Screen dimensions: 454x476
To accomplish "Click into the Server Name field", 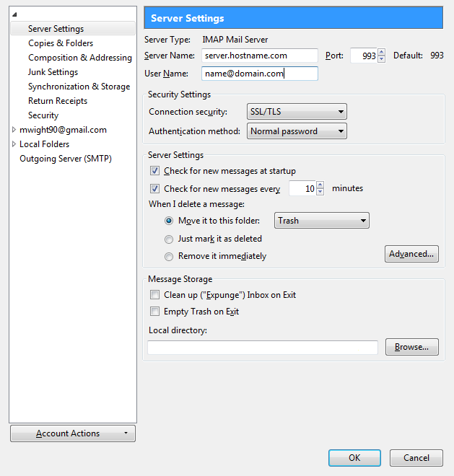I will 259,56.
